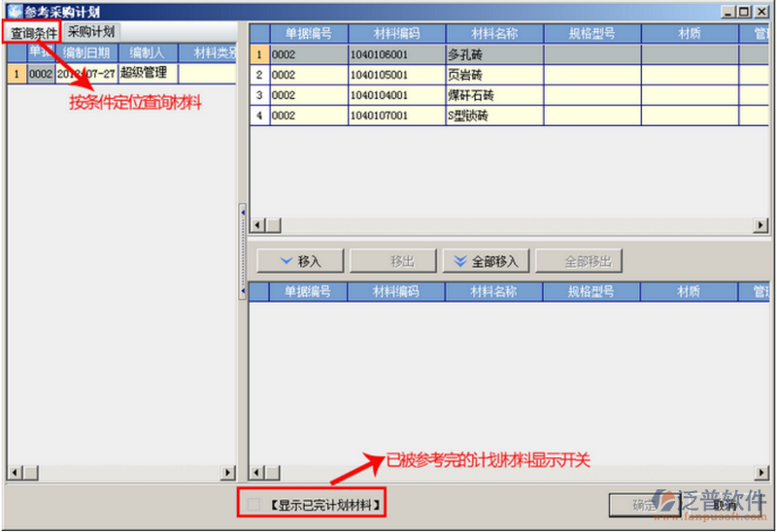Screen dimensions: 777x532
Task: Click row number 1 in upper table
Action: click(259, 54)
